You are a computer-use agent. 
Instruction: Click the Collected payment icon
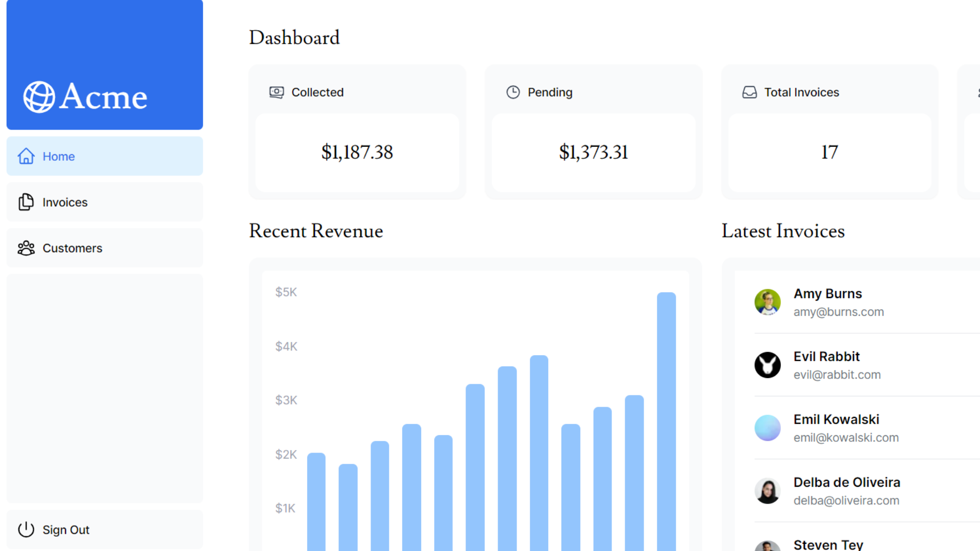[x=276, y=92]
